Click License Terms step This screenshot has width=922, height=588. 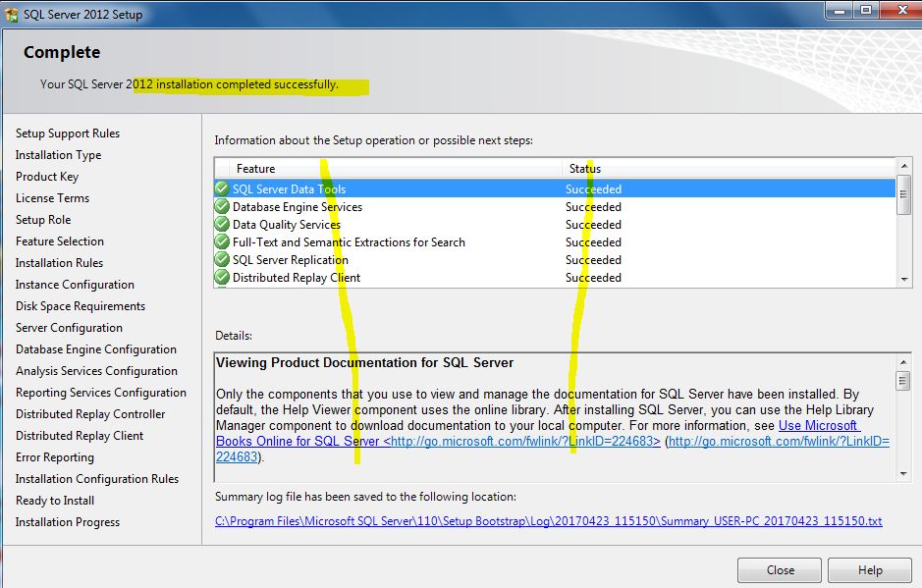pos(52,198)
